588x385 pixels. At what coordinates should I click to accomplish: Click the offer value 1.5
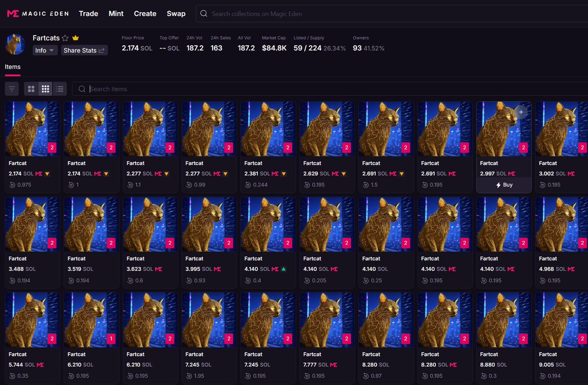[x=374, y=184]
